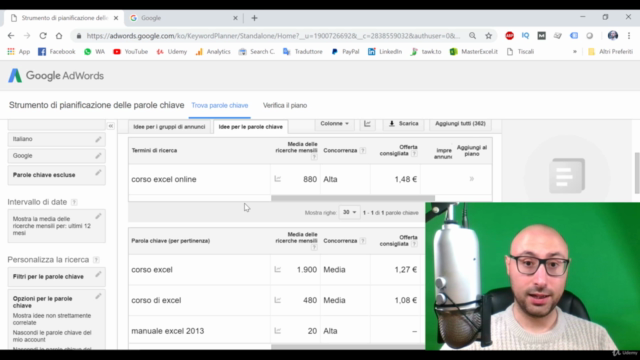Screen dimensions: 640x360
Task: Show trend chart for corso excel
Action: pyautogui.click(x=278, y=269)
